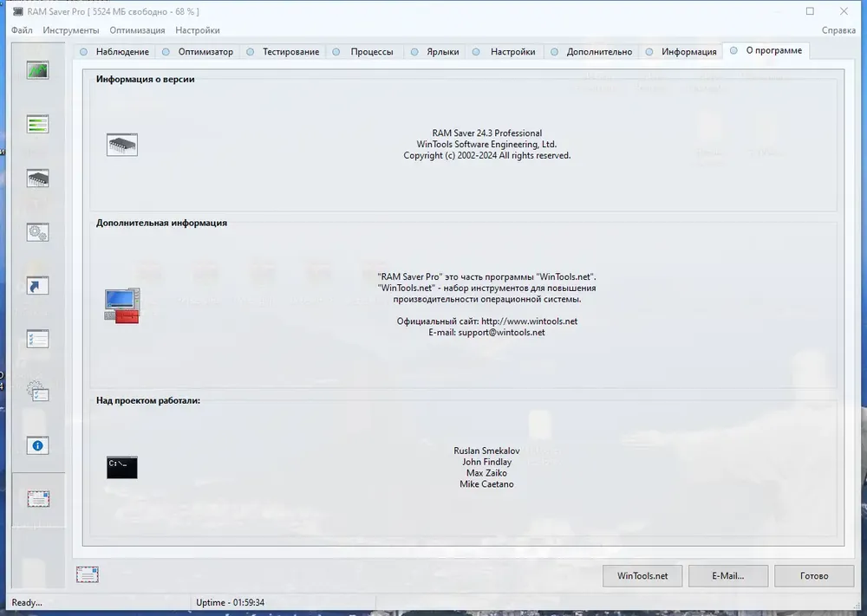Click the Uptime status bar entry

(x=230, y=602)
